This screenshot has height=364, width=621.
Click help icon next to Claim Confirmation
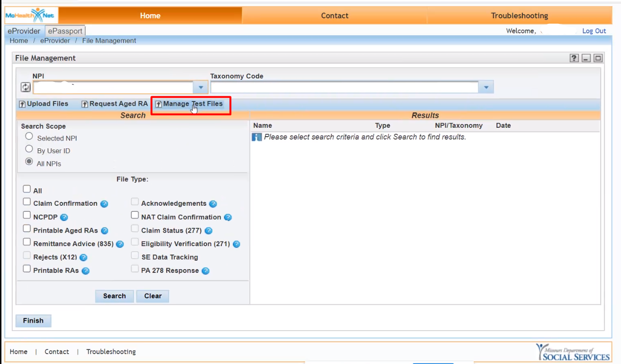coord(104,204)
